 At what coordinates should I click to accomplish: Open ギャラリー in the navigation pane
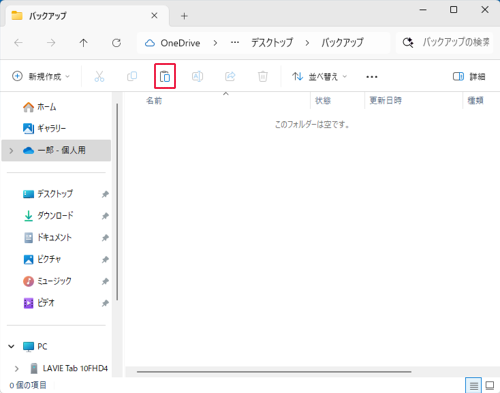click(x=44, y=128)
